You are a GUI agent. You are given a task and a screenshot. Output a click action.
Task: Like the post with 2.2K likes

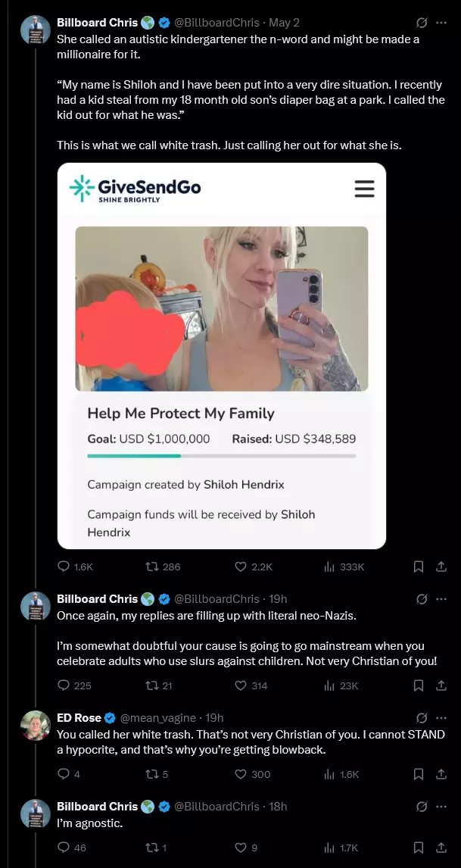[x=254, y=567]
